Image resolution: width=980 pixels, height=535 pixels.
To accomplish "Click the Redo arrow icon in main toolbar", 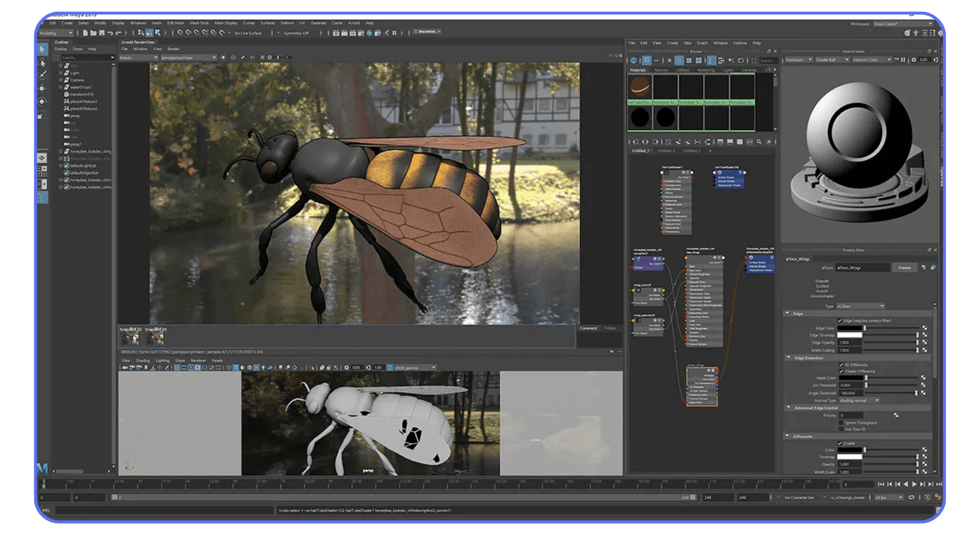I will pyautogui.click(x=118, y=33).
